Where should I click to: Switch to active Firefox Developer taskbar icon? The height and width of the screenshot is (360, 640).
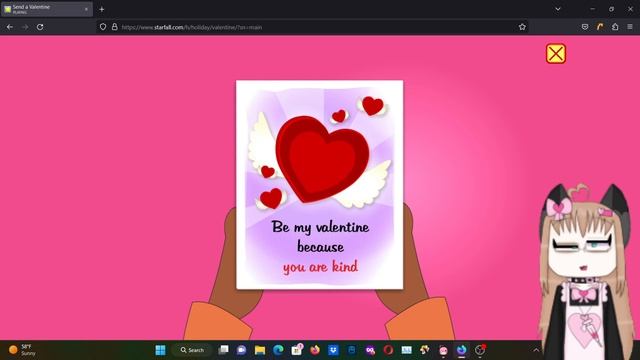(462, 350)
